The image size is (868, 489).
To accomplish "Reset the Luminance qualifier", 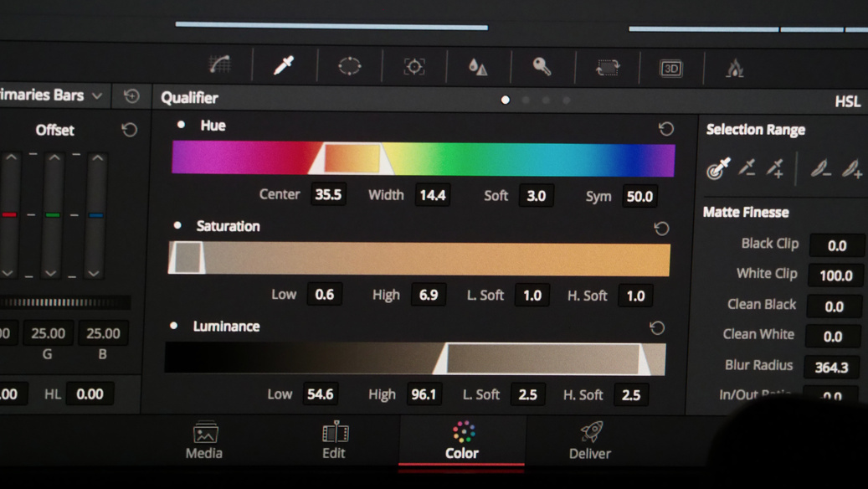I will coord(657,328).
